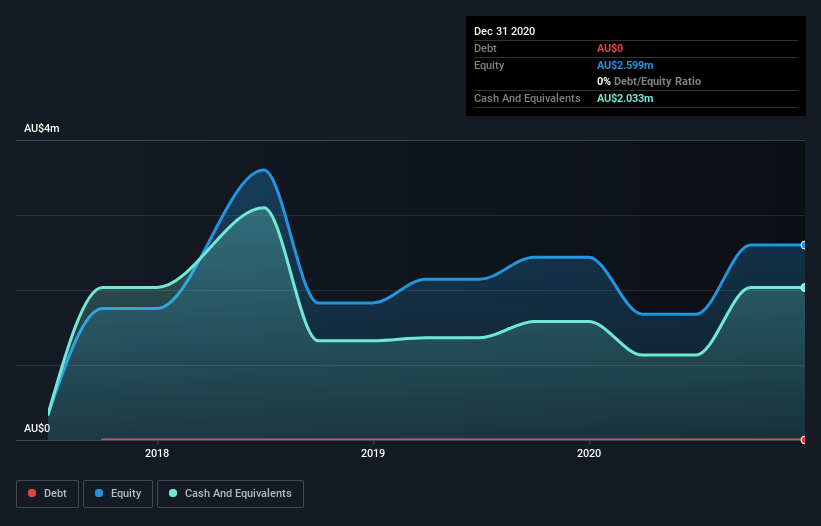Click the 2018 x-axis label
The width and height of the screenshot is (821, 526).
pyautogui.click(x=157, y=453)
